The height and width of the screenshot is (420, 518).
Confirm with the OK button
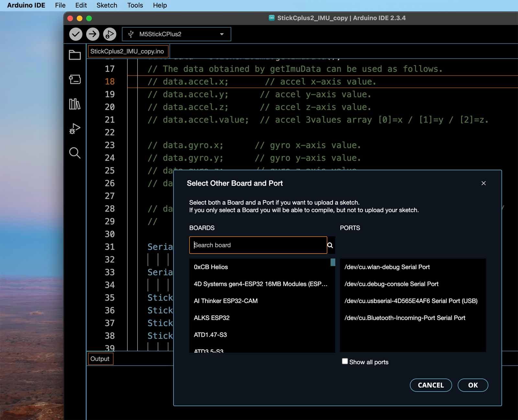[473, 385]
